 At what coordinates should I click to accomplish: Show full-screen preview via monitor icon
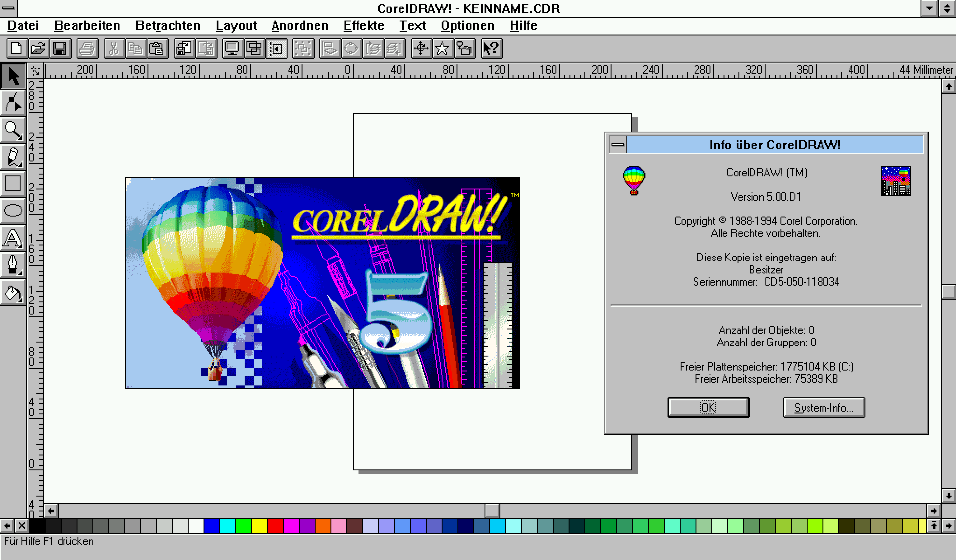pos(232,49)
